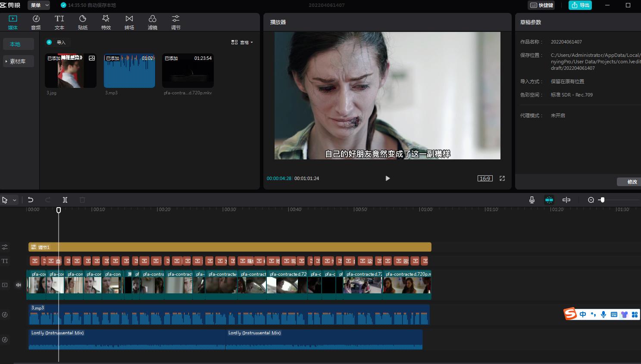Image resolution: width=641 pixels, height=364 pixels.
Task: Switch Sogou input to 中 Chinese mode
Action: coord(583,314)
